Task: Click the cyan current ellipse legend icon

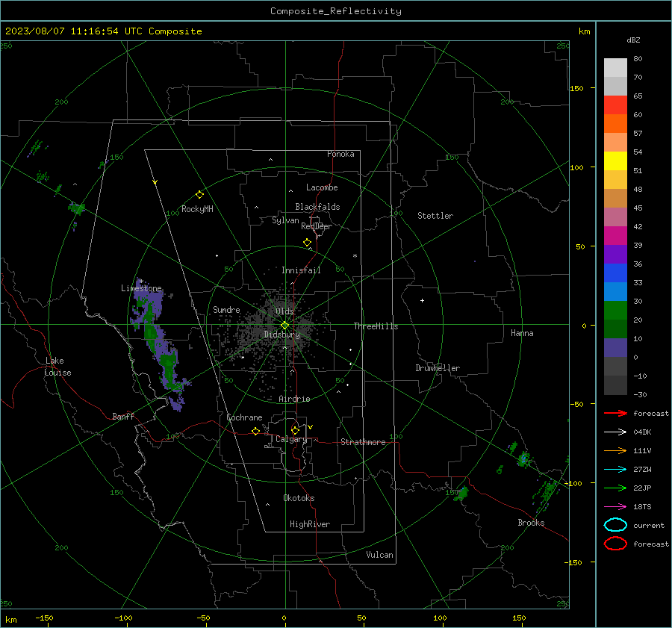Action: [x=615, y=525]
